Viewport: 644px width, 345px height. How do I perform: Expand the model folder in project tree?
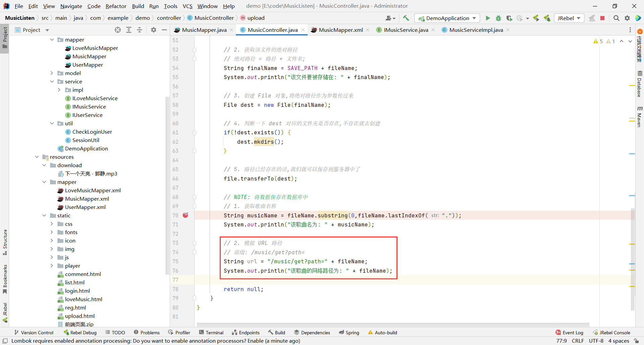[52, 73]
